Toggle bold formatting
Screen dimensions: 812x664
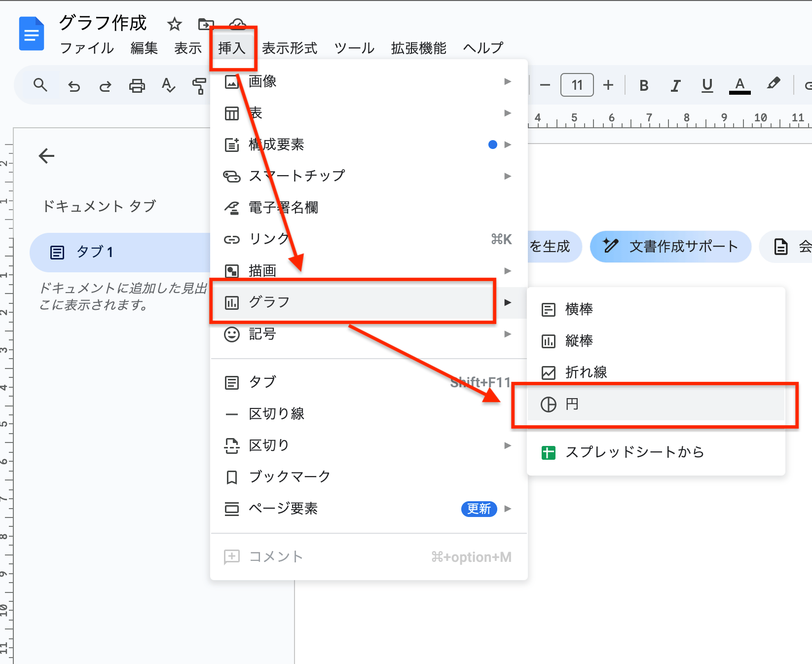pos(643,85)
